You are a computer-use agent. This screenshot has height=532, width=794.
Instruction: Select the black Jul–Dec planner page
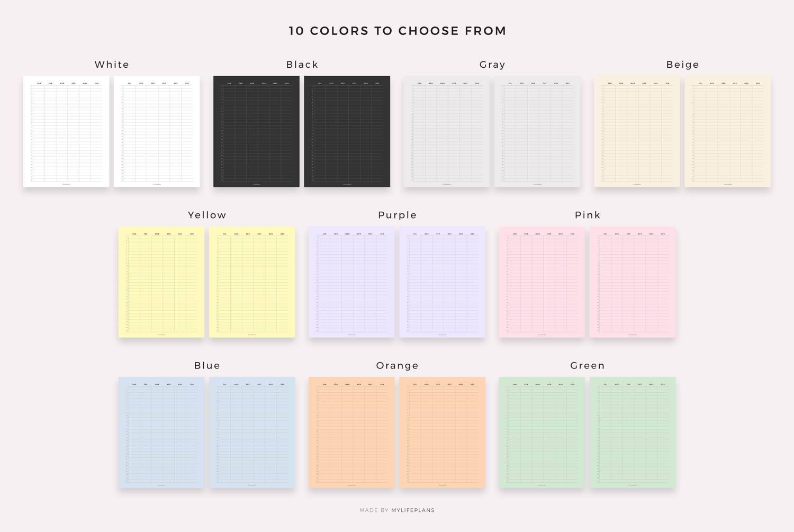347,131
